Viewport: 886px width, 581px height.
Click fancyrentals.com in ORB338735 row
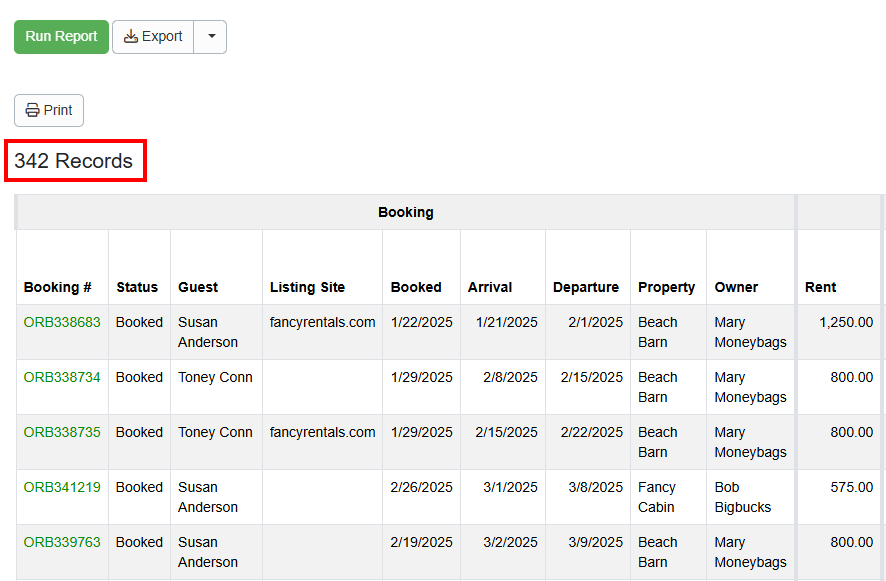[x=322, y=432]
